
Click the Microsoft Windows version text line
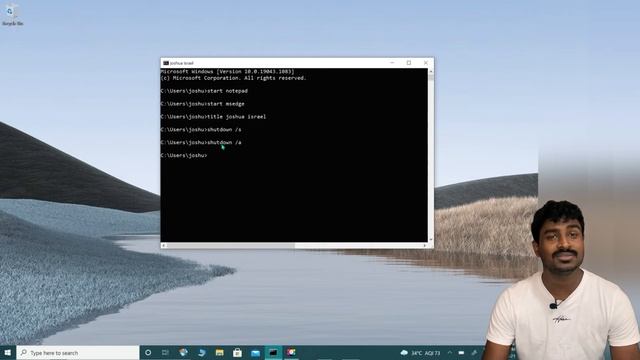[x=227, y=72]
